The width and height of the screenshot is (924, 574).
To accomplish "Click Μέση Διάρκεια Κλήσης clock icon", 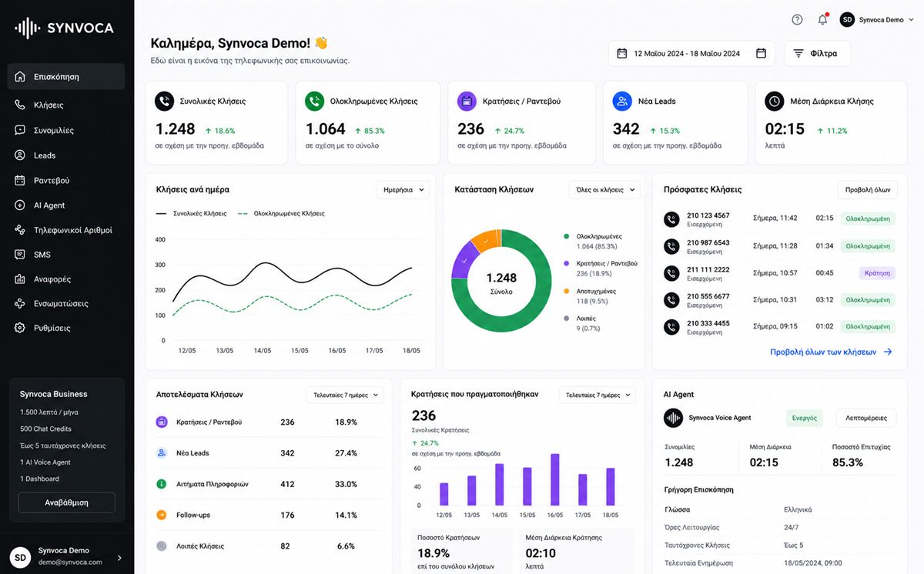I will tap(774, 101).
